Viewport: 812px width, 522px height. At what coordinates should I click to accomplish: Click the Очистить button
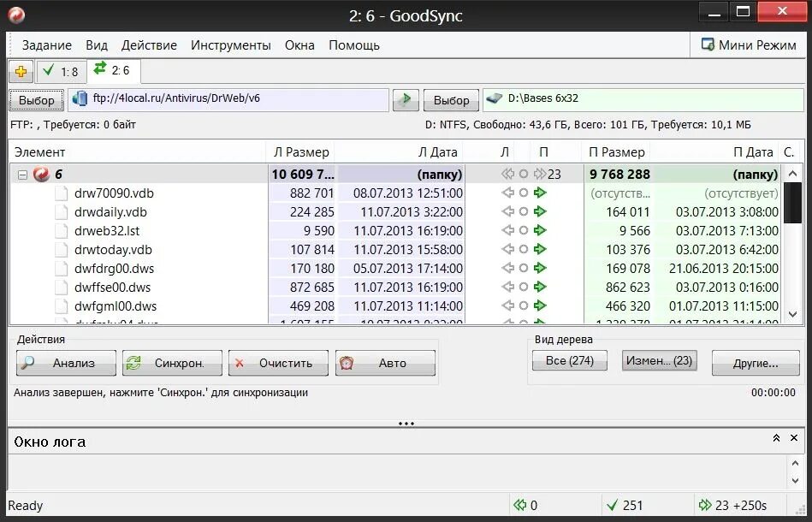coord(278,363)
